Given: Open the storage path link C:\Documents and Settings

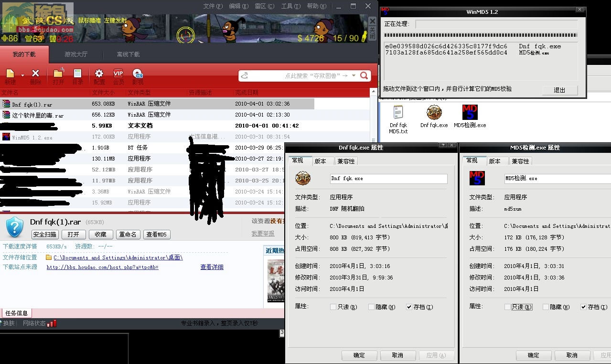Looking at the screenshot, I should click(118, 257).
